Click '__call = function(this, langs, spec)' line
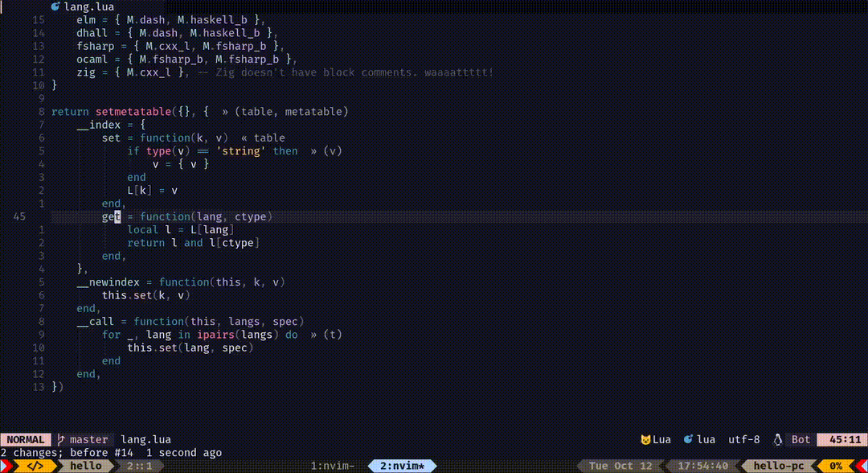This screenshot has height=473, width=868. tap(190, 322)
